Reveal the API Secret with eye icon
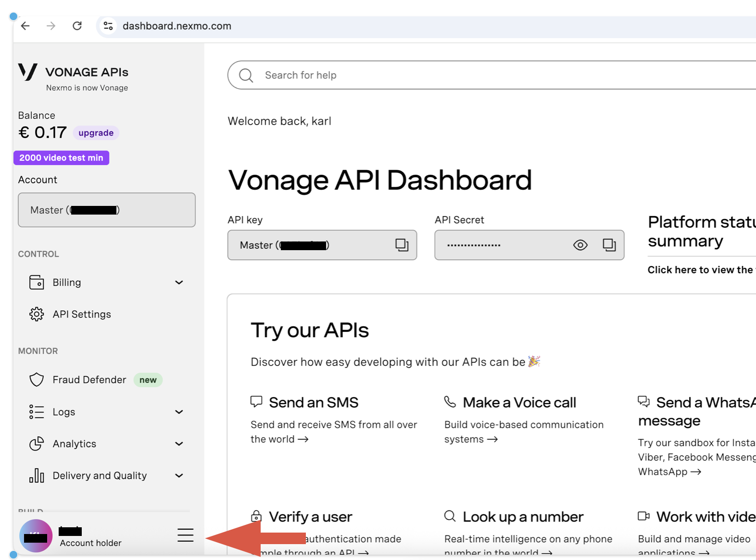This screenshot has height=560, width=756. [x=580, y=245]
